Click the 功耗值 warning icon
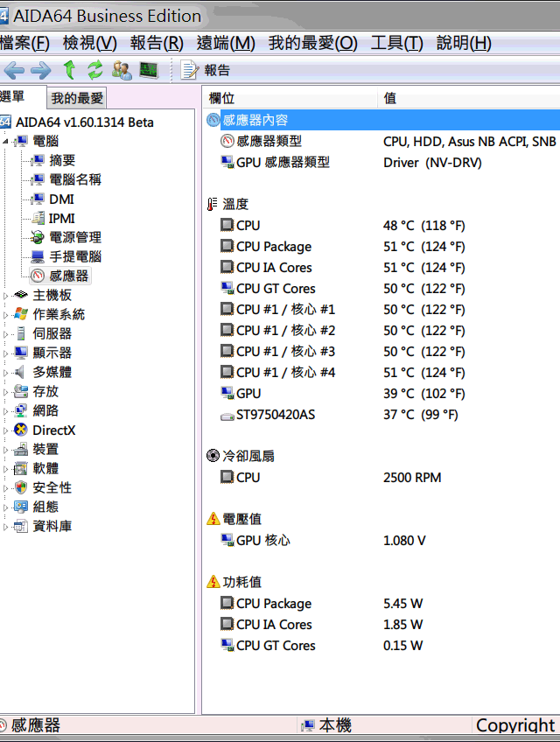Image resolution: width=560 pixels, height=742 pixels. tap(213, 582)
